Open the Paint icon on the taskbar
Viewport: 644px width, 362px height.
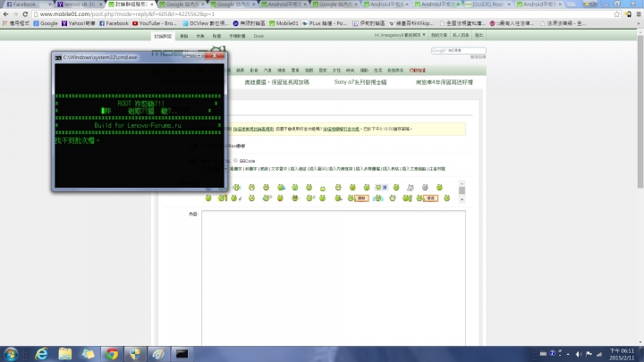158,354
